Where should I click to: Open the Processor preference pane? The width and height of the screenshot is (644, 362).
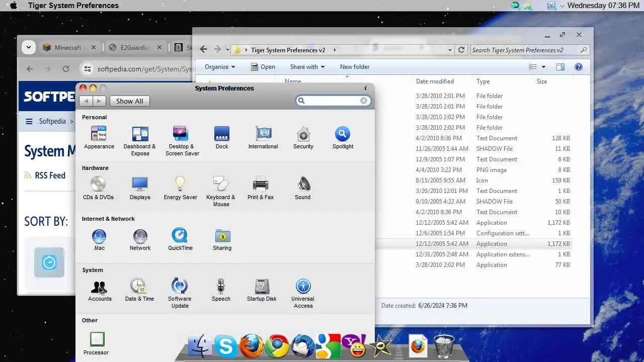(97, 343)
